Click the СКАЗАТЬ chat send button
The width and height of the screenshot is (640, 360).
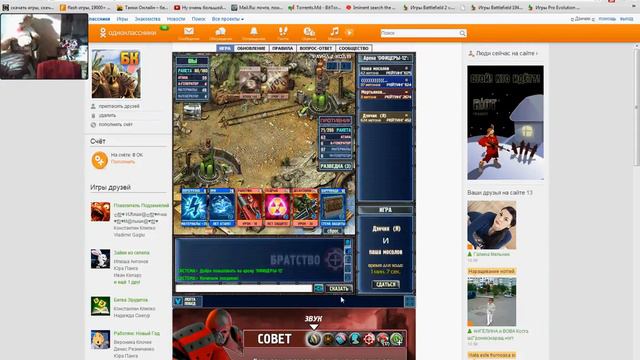339,289
